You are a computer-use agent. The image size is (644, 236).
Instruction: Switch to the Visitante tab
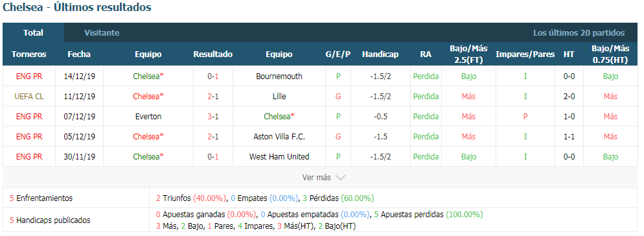pyautogui.click(x=102, y=33)
